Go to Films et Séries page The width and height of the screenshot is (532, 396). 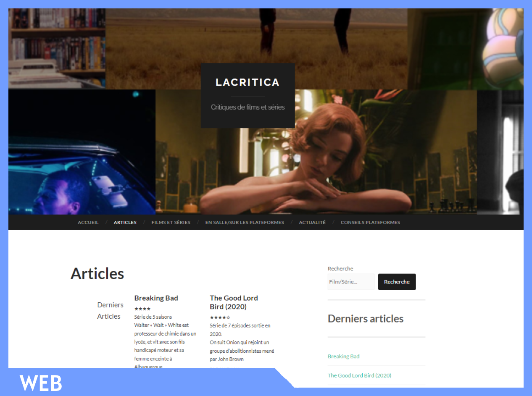point(171,223)
